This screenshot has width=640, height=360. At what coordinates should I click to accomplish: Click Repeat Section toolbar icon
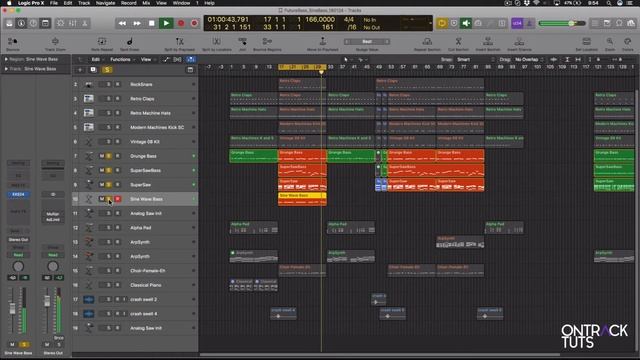427,42
